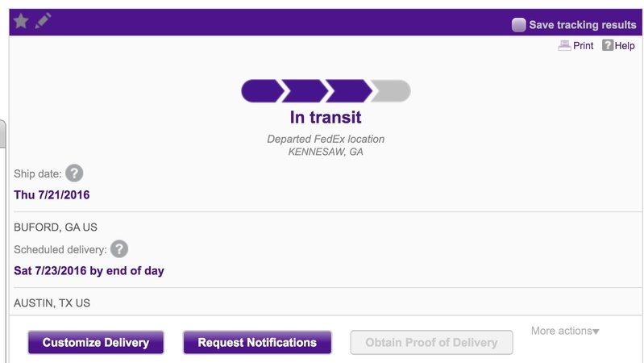
Task: Click Customize Delivery button
Action: click(x=96, y=343)
